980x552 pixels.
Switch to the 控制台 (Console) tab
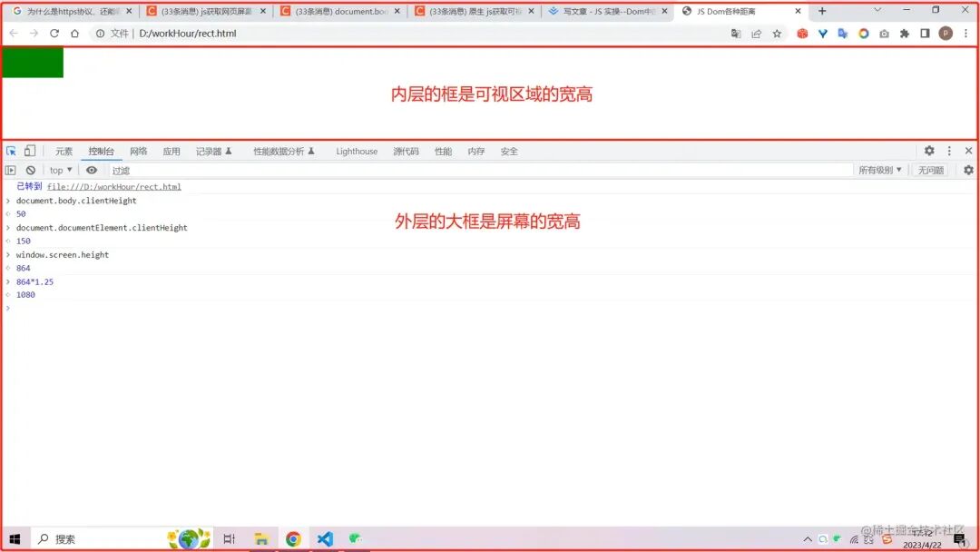[x=101, y=152]
